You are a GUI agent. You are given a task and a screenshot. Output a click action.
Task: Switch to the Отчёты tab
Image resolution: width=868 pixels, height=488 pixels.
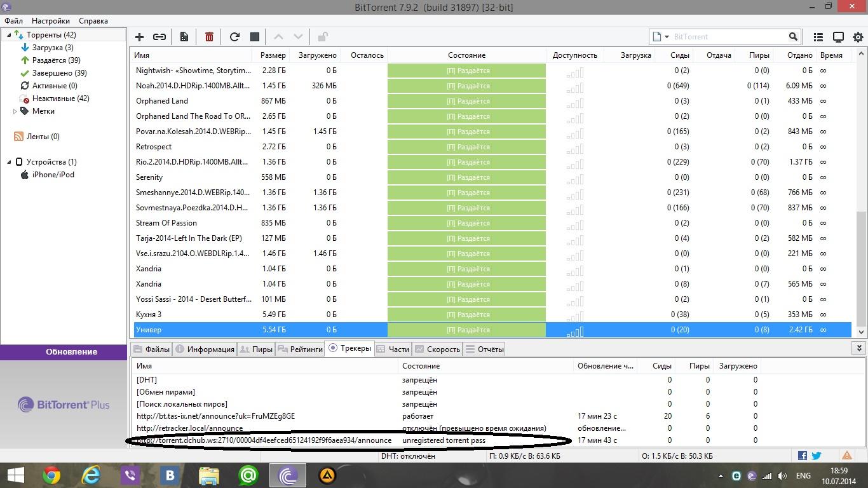click(x=484, y=349)
